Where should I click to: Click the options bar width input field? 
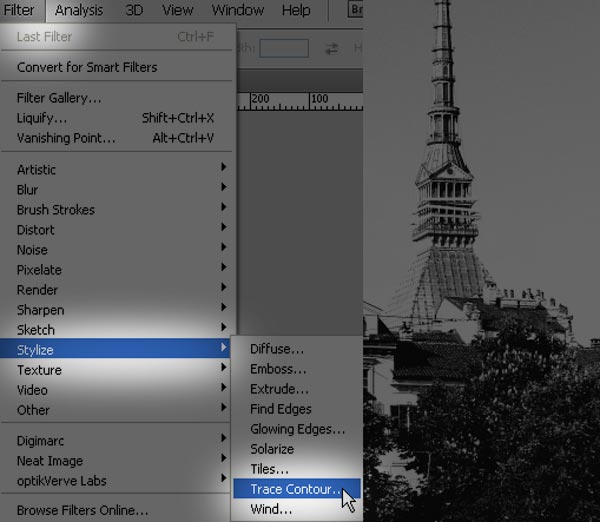point(284,48)
